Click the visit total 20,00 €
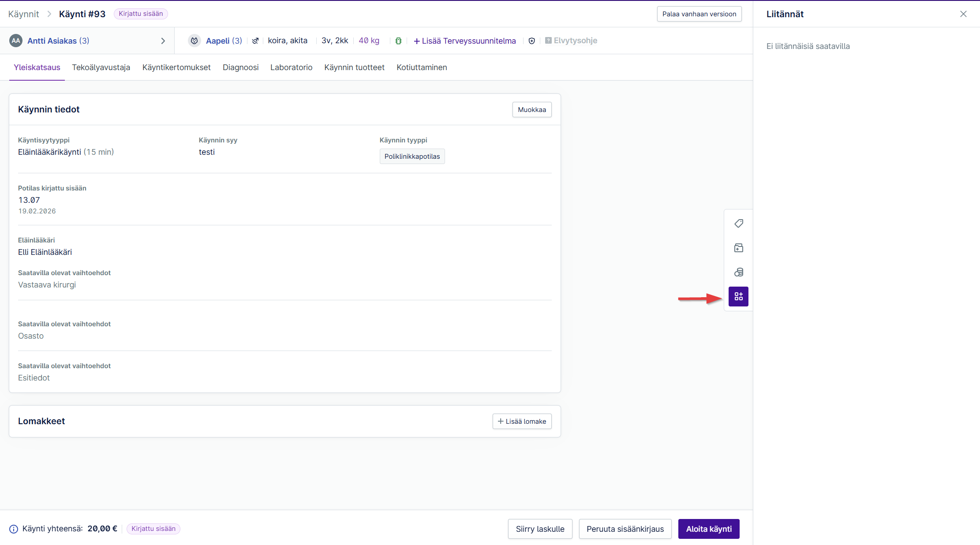 (x=102, y=529)
